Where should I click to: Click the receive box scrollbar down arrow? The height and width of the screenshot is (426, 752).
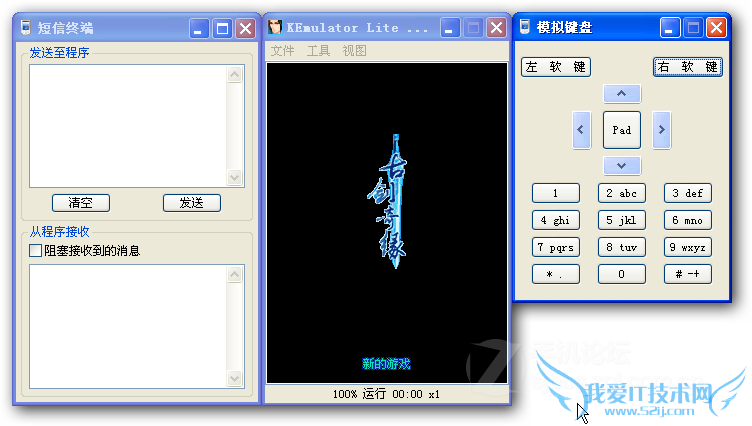pyautogui.click(x=235, y=378)
